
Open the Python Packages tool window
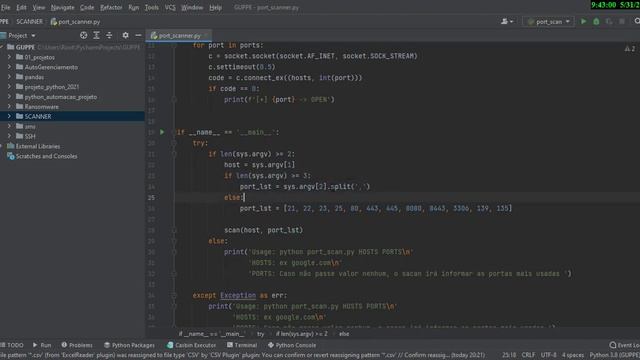[x=129, y=345]
